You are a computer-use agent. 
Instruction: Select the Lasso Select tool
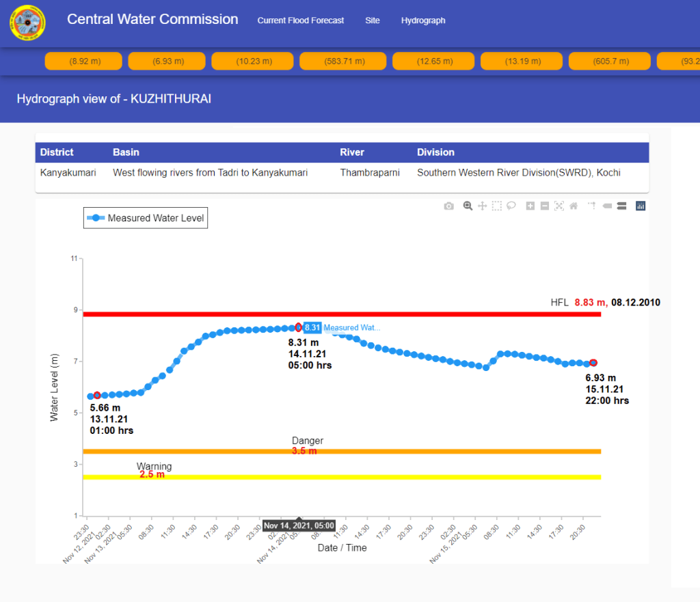point(511,206)
